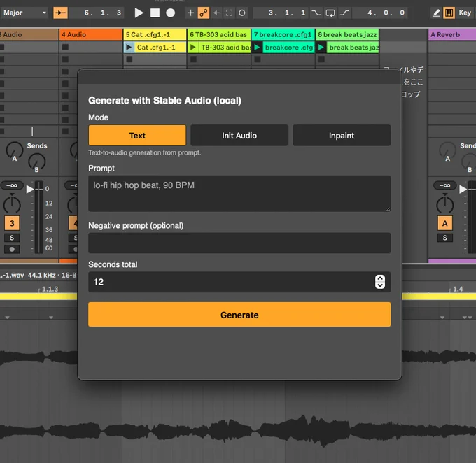
Task: Click the A Reverb pan knob
Action: tap(445, 204)
